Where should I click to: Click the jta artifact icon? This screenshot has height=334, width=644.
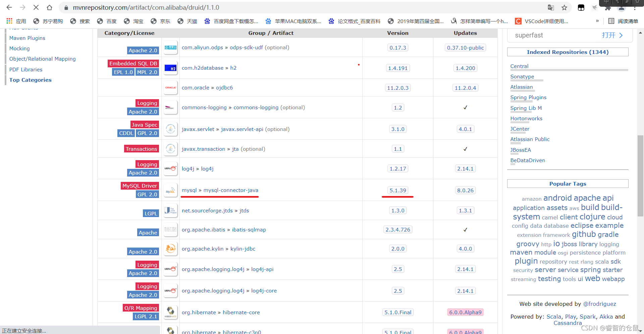(171, 149)
